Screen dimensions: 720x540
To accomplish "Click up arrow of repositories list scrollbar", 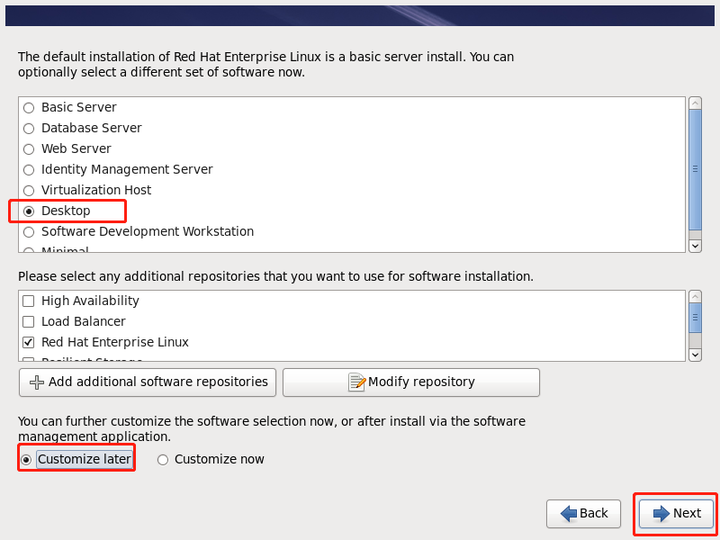I will click(x=695, y=296).
